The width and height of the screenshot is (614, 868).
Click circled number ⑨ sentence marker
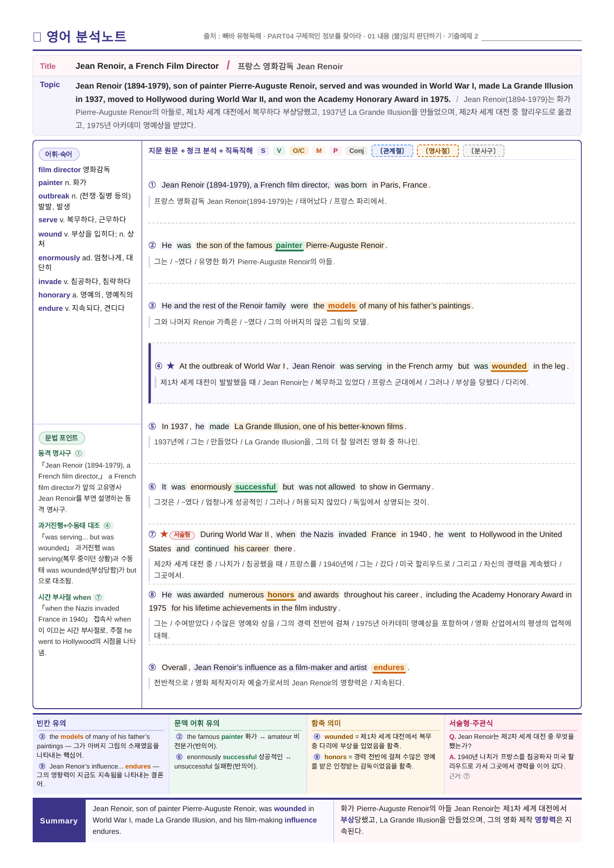(x=153, y=667)
